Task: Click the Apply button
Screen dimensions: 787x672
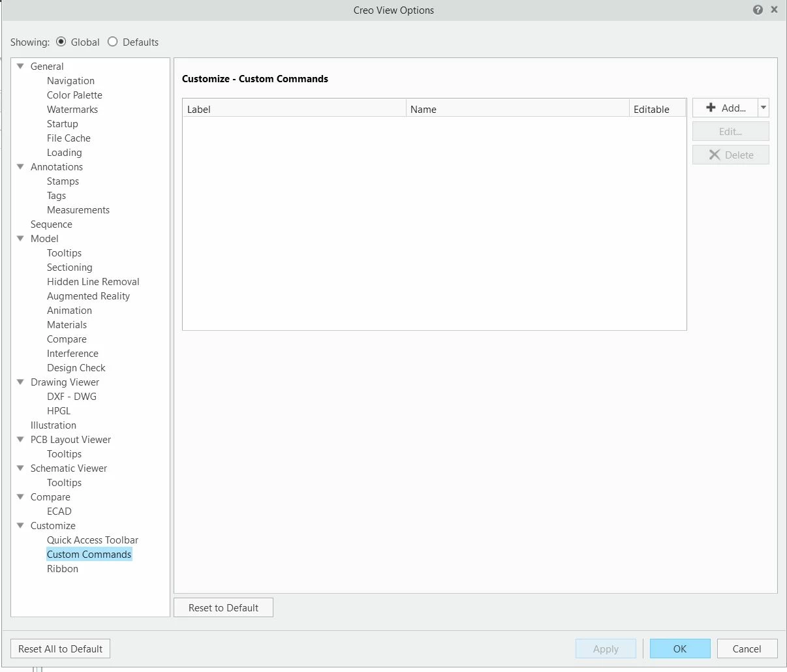Action: pos(606,649)
